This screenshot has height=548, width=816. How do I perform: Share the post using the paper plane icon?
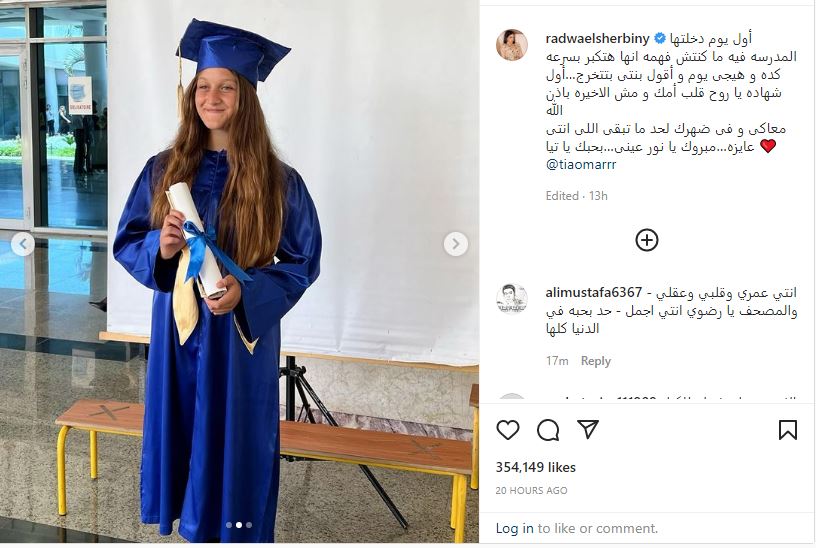pyautogui.click(x=588, y=429)
